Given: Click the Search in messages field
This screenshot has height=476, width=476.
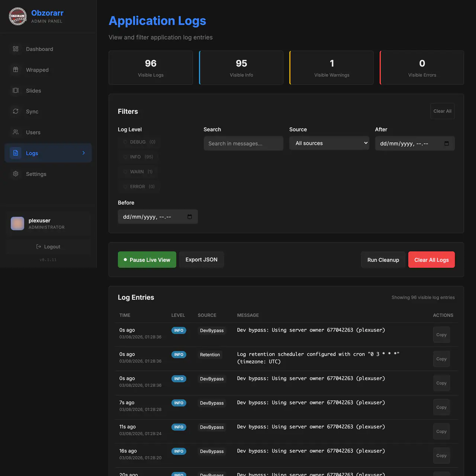Looking at the screenshot, I should tap(244, 143).
